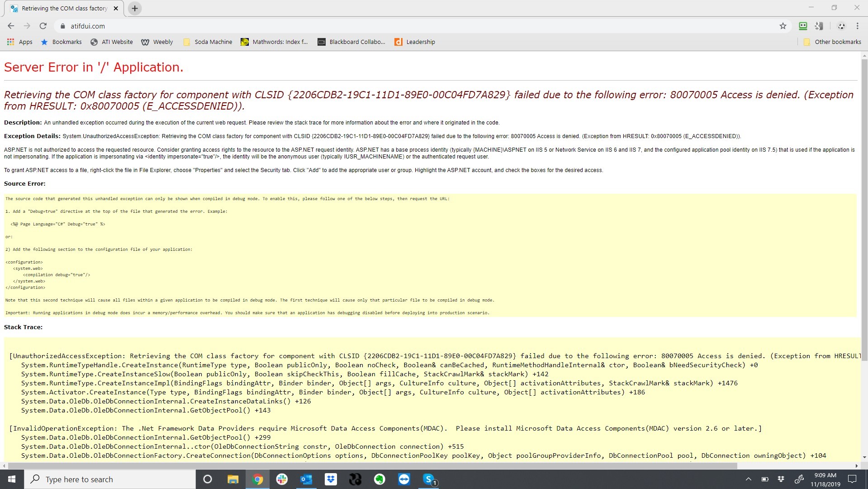Switch to Chrome in the taskbar
This screenshot has height=489, width=868.
(257, 479)
